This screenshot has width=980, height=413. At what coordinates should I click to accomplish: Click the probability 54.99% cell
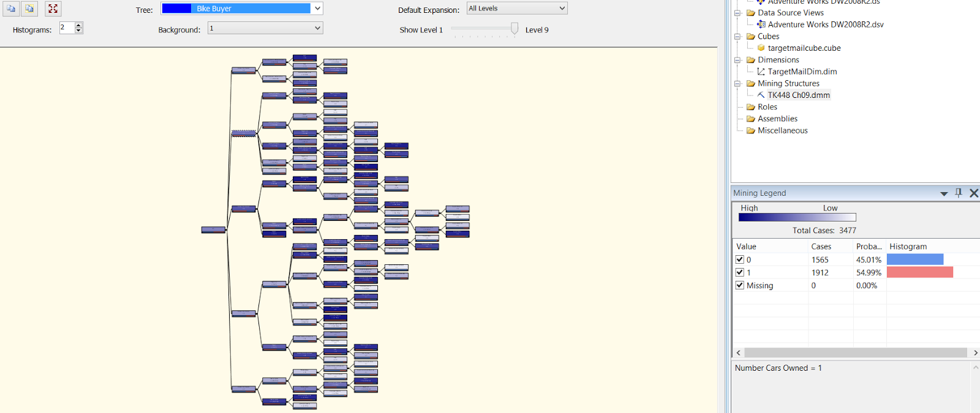pyautogui.click(x=869, y=272)
